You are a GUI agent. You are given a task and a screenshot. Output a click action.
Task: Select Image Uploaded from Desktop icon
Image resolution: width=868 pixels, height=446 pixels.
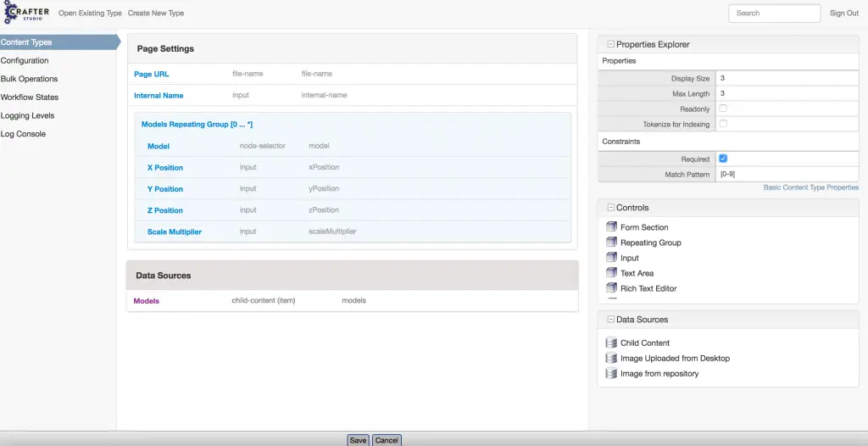(612, 358)
